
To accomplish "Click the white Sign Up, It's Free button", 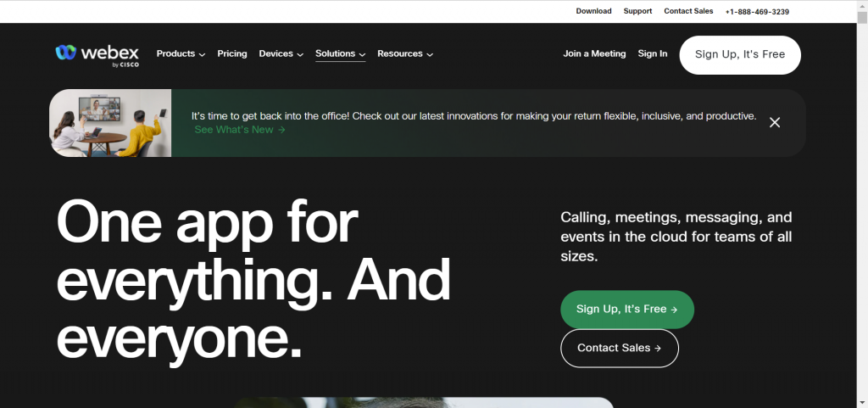I will coord(740,55).
